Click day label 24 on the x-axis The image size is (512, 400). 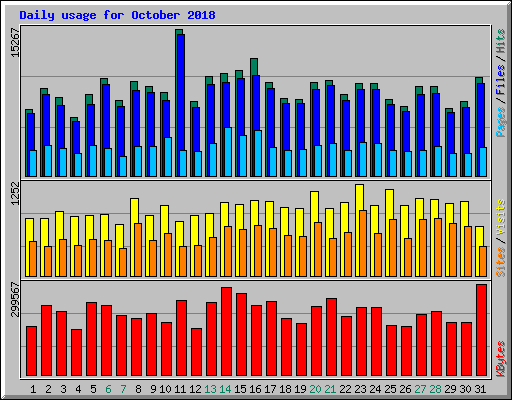[375, 389]
